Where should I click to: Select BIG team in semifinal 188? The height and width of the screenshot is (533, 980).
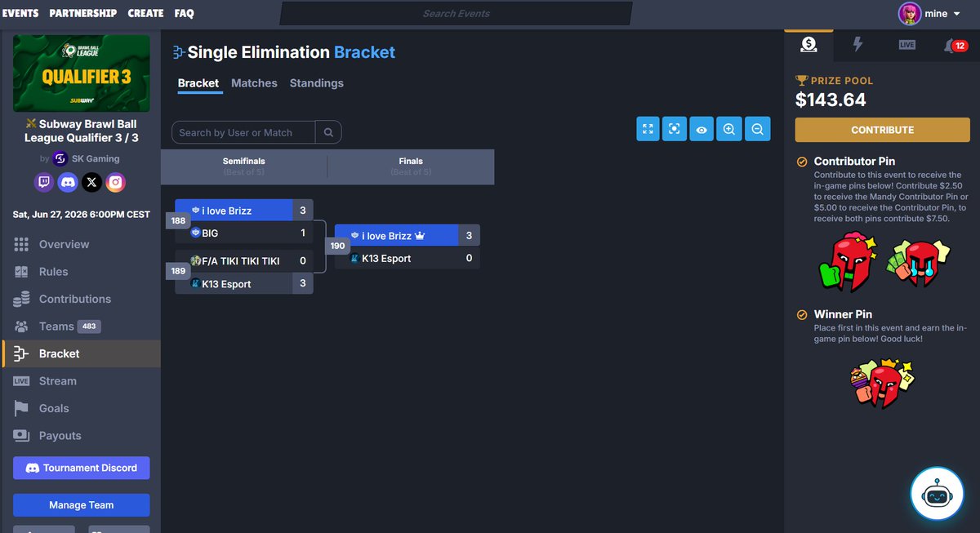(x=244, y=233)
